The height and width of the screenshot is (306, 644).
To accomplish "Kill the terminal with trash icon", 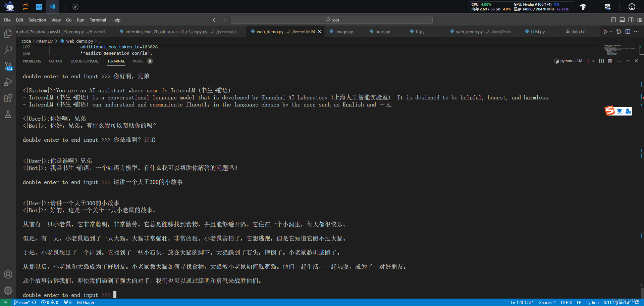I will (x=610, y=61).
